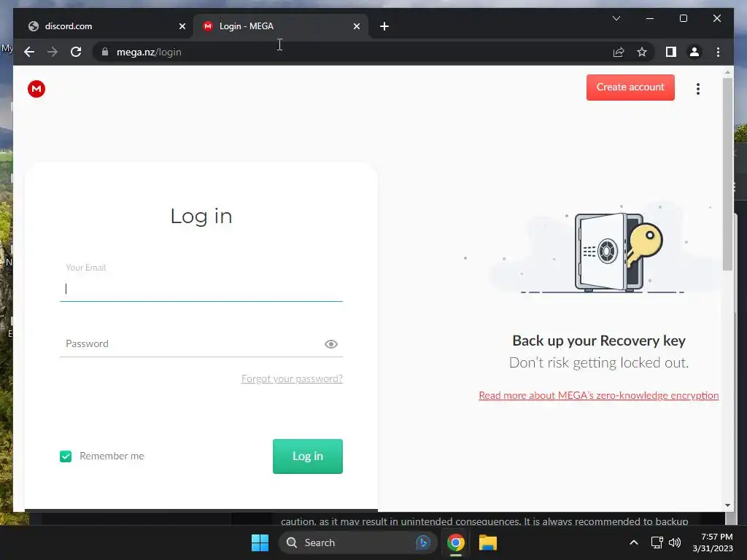The image size is (747, 560).
Task: Open Bing chat icon in search box
Action: 423,542
